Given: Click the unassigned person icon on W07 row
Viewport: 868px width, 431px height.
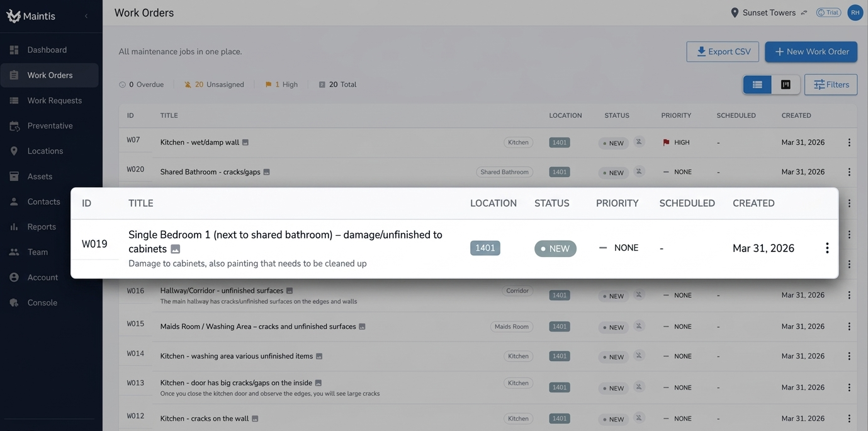Looking at the screenshot, I should coord(638,142).
